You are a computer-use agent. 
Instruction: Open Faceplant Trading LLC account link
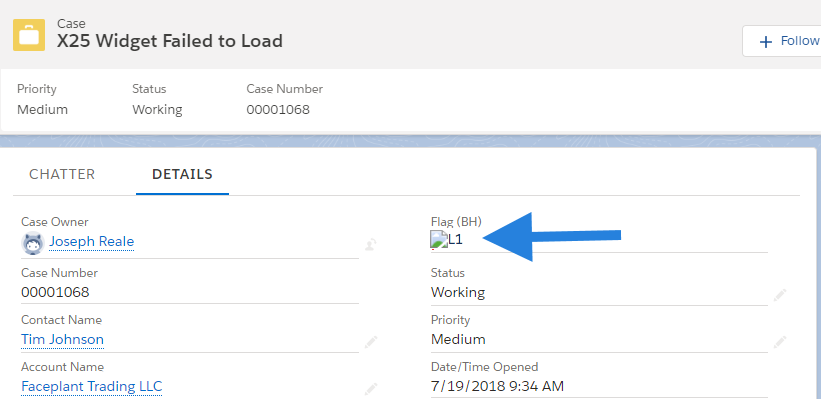(x=92, y=386)
